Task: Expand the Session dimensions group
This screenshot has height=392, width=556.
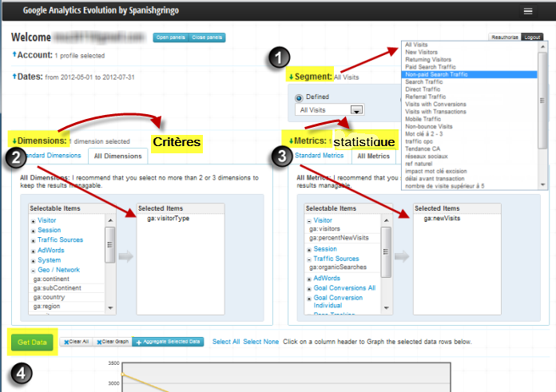Action: pyautogui.click(x=33, y=231)
